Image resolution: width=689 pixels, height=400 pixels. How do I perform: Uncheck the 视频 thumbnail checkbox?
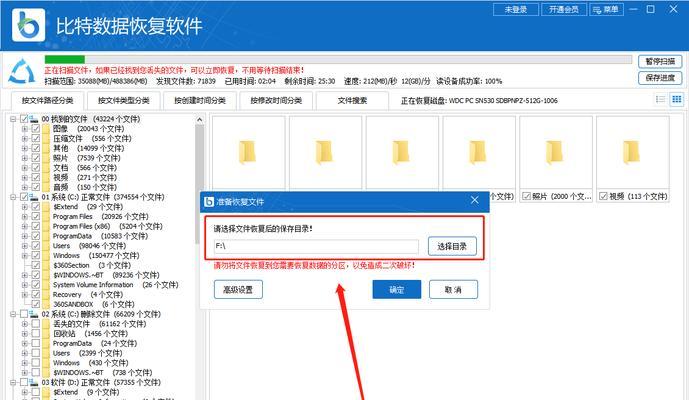pyautogui.click(x=603, y=196)
